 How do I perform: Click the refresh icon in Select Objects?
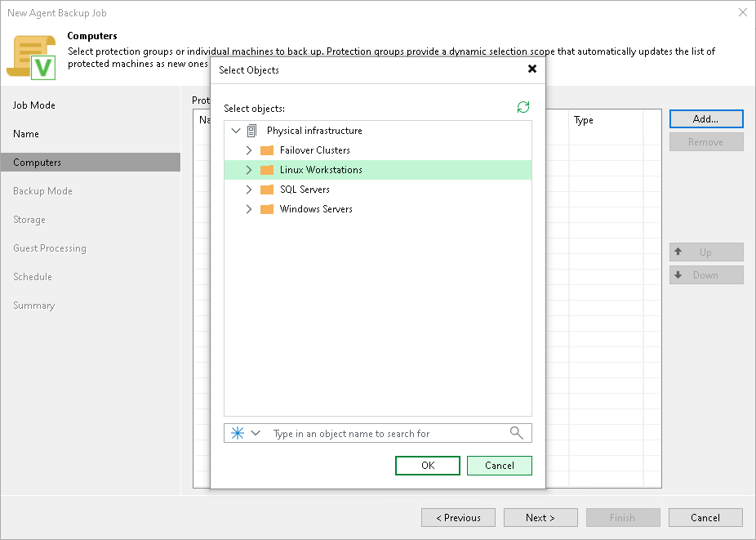(x=523, y=107)
